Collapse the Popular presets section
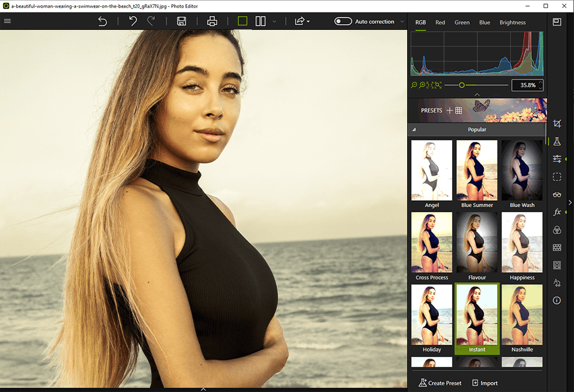Screen dimensions: 574x392 tap(414, 130)
